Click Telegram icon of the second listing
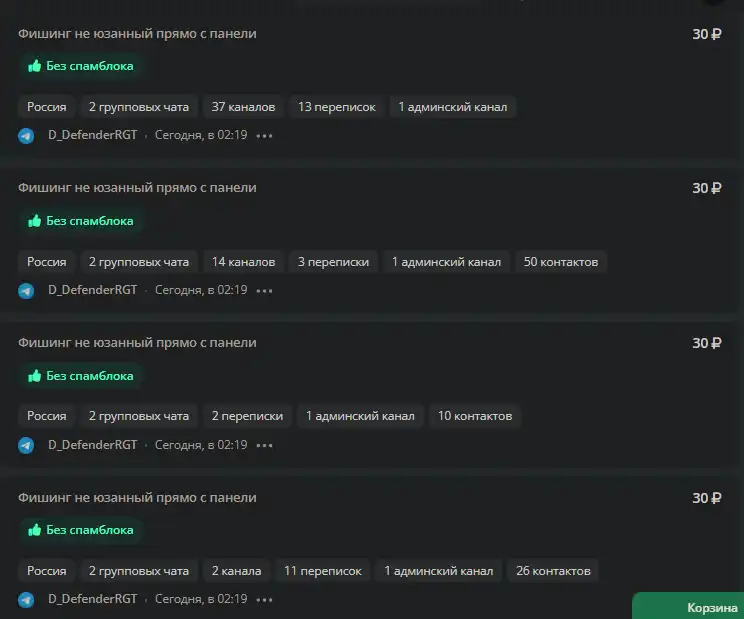Viewport: 744px width, 619px height. [x=26, y=290]
